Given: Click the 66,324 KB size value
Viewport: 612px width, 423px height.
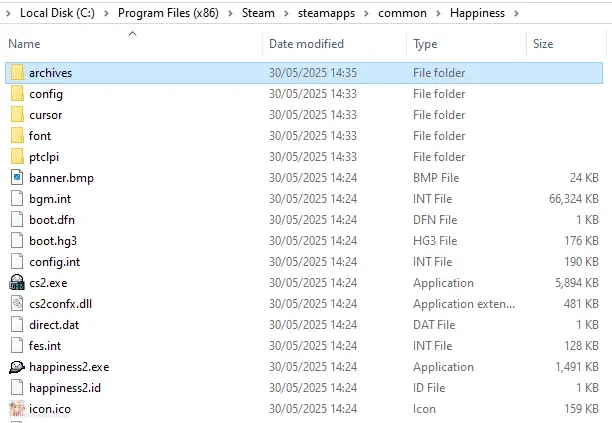Looking at the screenshot, I should point(574,199).
